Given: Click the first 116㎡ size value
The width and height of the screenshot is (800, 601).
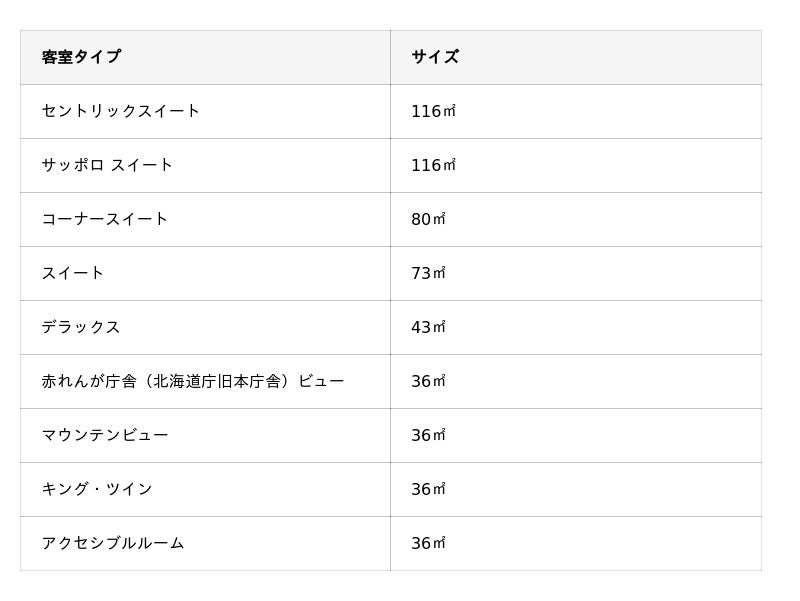Looking at the screenshot, I should [433, 111].
